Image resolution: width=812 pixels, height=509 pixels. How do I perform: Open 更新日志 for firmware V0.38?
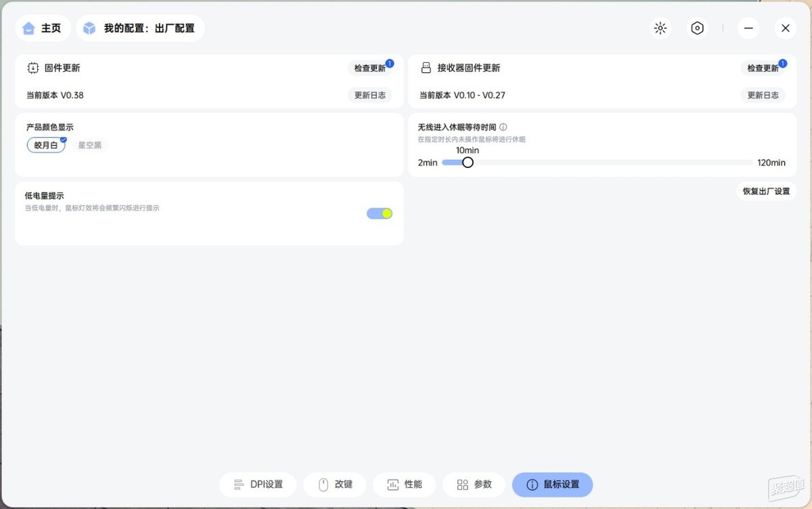click(x=369, y=95)
